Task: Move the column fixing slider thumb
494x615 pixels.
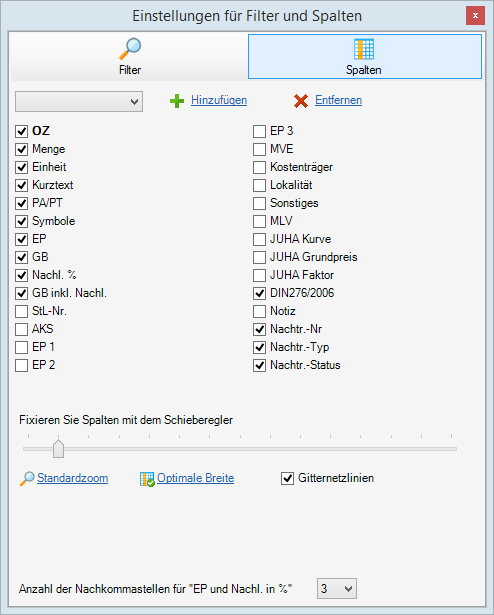Action: click(x=58, y=448)
